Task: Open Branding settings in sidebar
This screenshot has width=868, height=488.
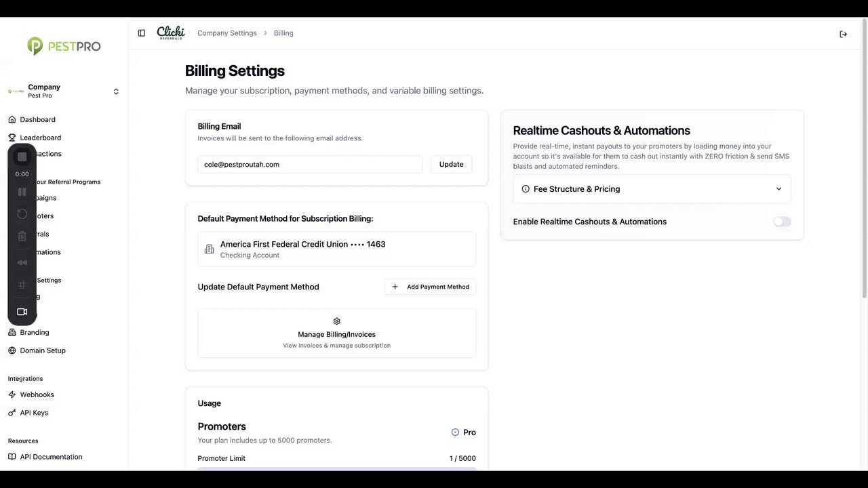Action: tap(35, 333)
